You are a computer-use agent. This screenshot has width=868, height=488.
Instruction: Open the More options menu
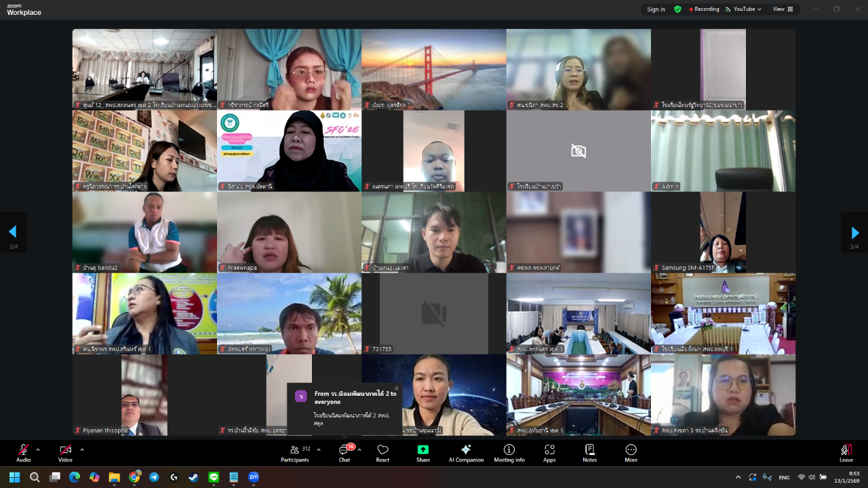(631, 453)
